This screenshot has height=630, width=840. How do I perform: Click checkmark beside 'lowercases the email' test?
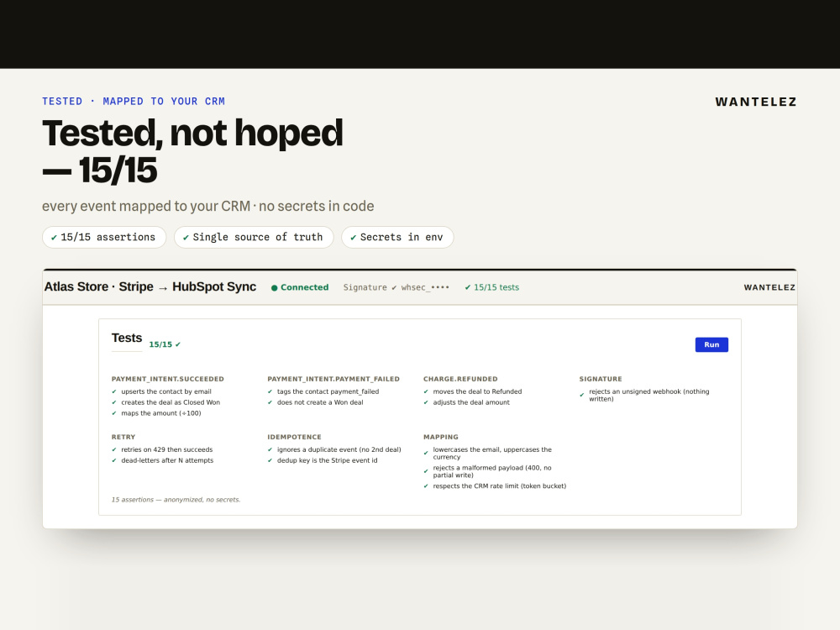pos(426,454)
